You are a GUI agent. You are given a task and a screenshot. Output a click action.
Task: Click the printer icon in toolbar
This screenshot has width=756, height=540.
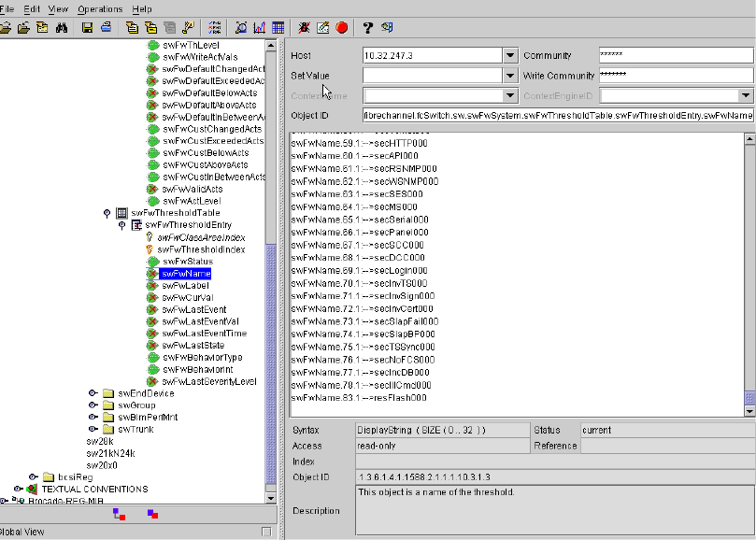[104, 28]
